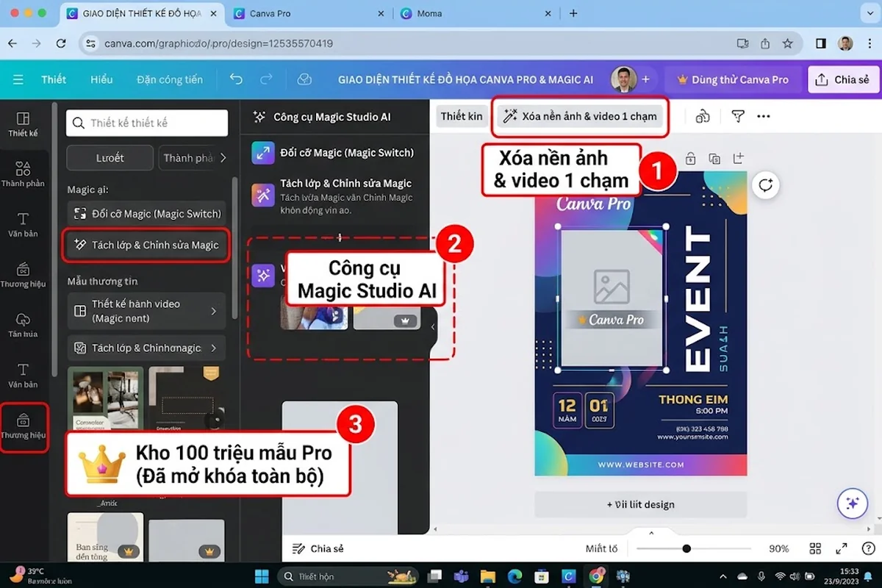Open the Hiểu menu in Canva header

tap(102, 79)
